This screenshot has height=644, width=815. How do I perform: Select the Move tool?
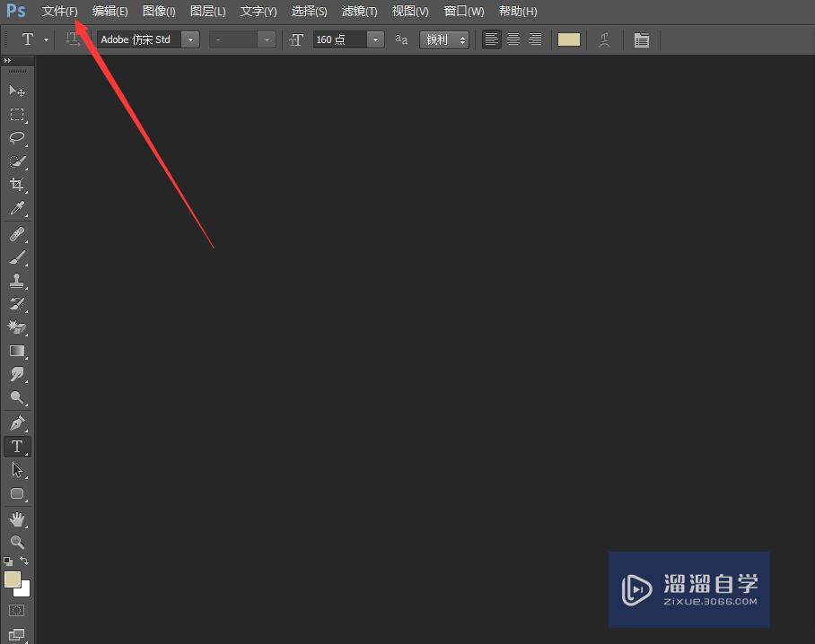[17, 91]
